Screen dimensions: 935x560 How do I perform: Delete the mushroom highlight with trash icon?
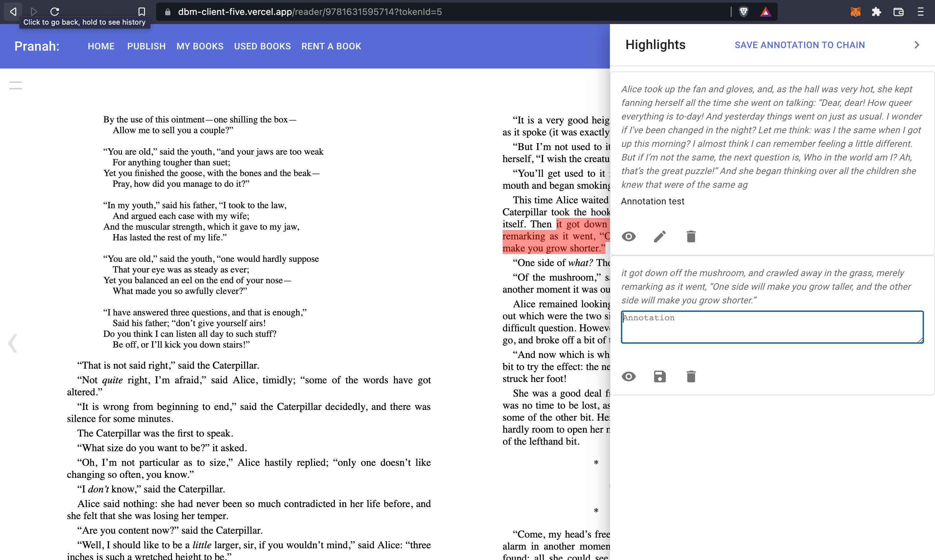coord(691,376)
